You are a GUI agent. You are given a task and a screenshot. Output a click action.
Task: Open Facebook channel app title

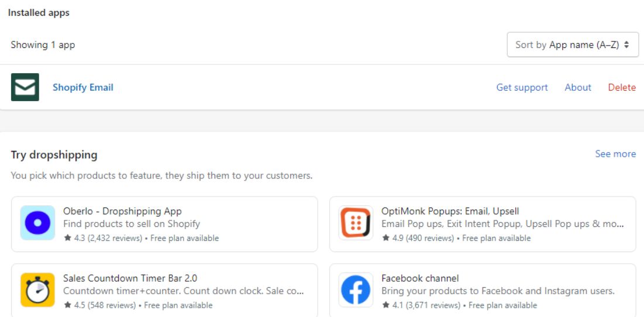pos(420,278)
